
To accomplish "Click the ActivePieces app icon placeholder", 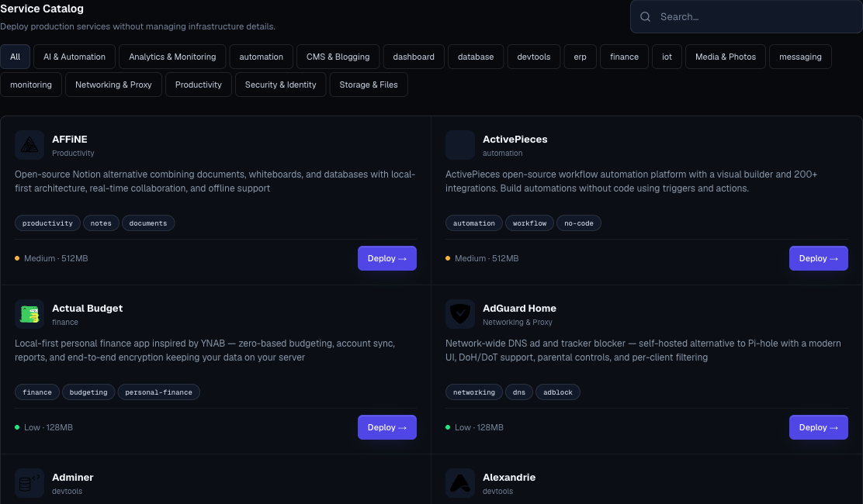I will click(459, 145).
